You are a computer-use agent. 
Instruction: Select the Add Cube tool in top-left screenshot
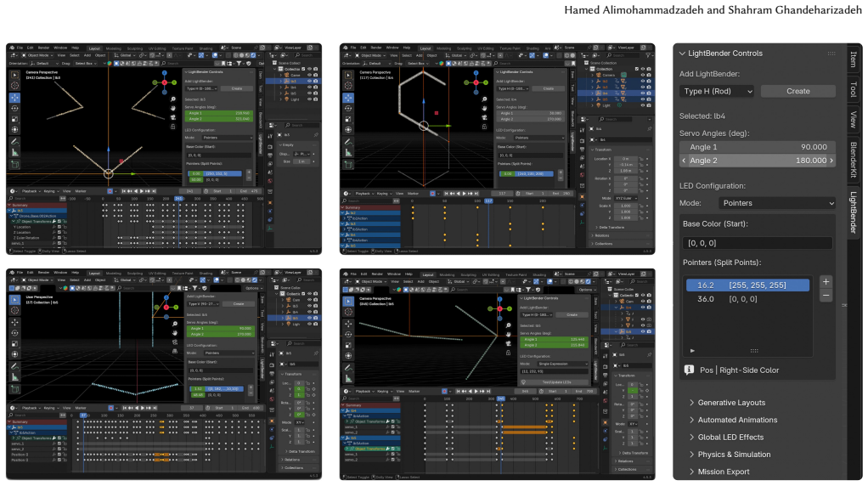coord(14,164)
